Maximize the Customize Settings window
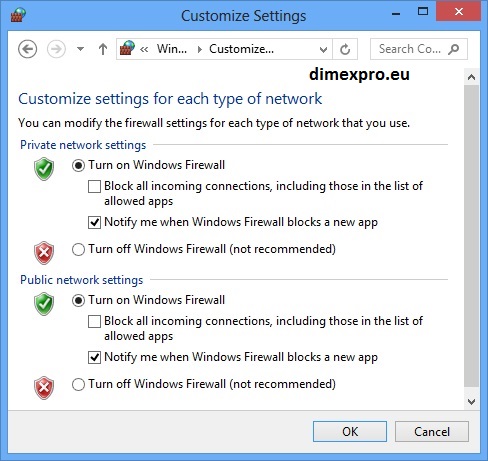Image resolution: width=488 pixels, height=461 pixels. (423, 12)
